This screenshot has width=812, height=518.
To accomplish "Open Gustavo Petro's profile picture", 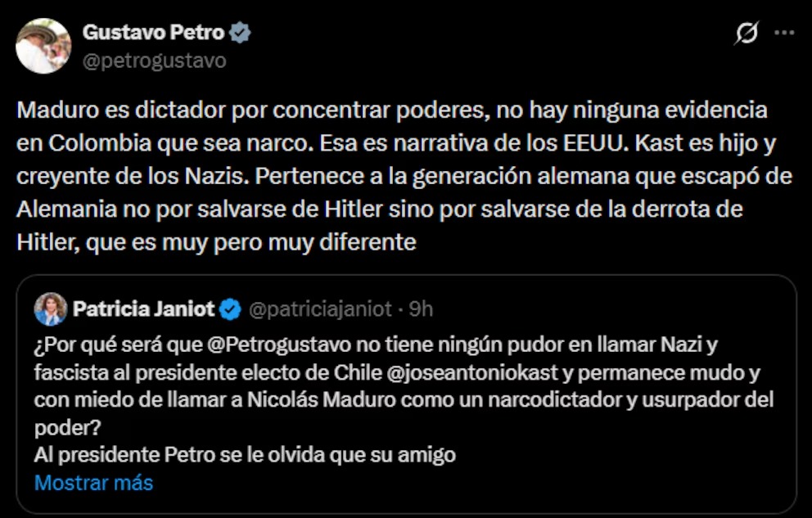I will pos(43,47).
